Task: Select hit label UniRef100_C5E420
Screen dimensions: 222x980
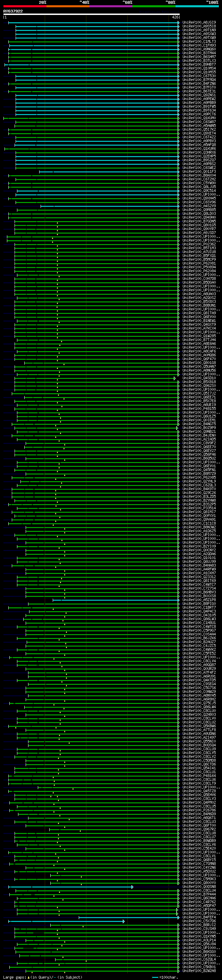Action: point(199,848)
